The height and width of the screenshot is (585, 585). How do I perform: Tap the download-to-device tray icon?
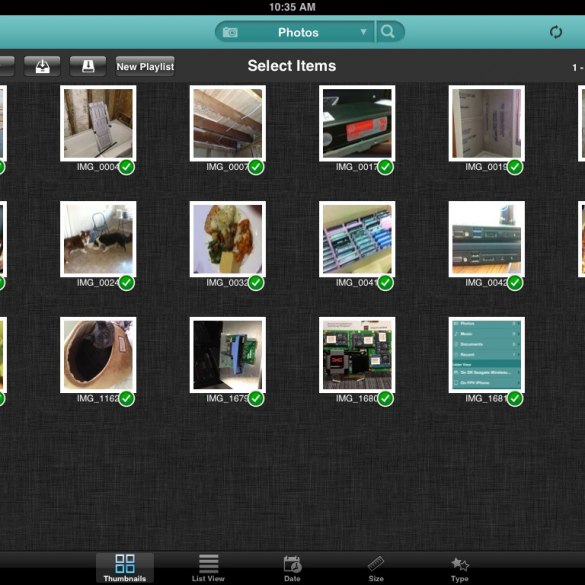[x=42, y=66]
